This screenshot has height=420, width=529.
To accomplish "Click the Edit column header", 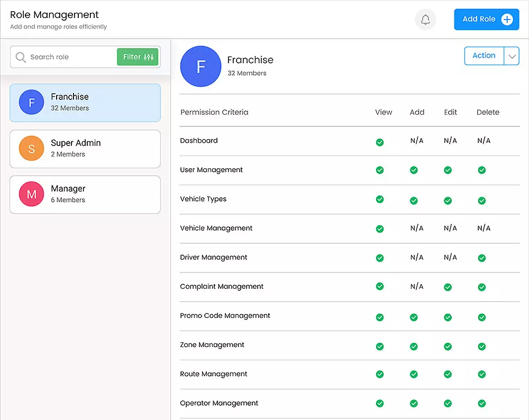I will pos(450,112).
